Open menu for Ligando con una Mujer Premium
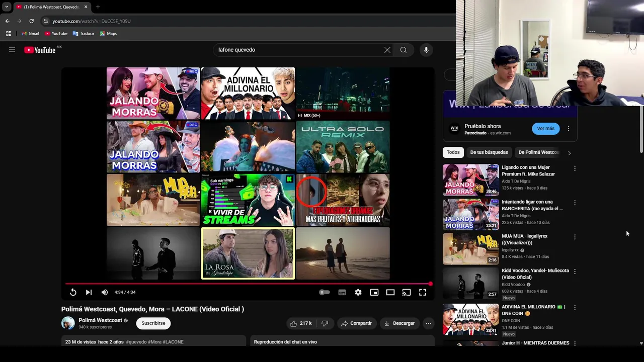The image size is (644, 362). coord(575,168)
